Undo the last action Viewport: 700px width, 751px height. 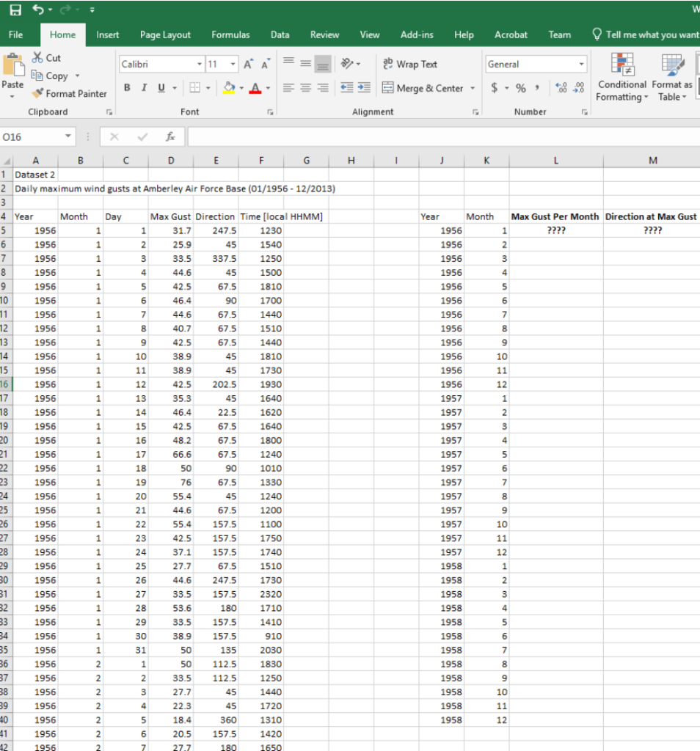point(38,9)
